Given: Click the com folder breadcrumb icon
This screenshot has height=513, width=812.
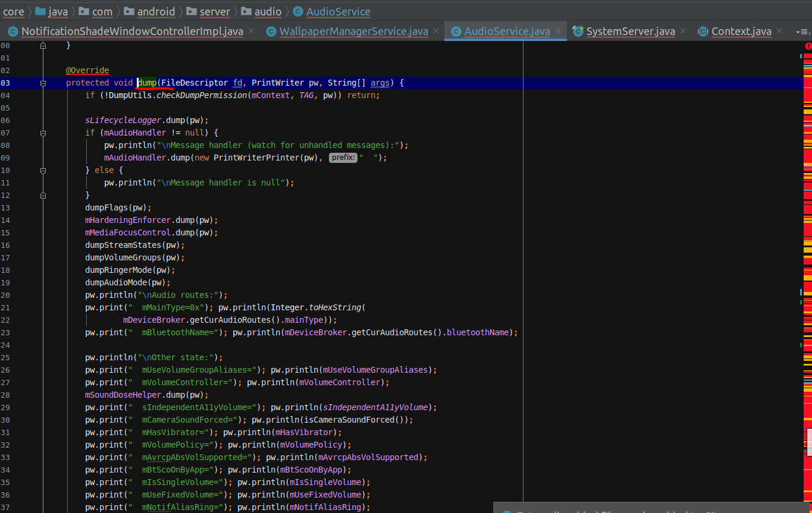Looking at the screenshot, I should (x=84, y=11).
